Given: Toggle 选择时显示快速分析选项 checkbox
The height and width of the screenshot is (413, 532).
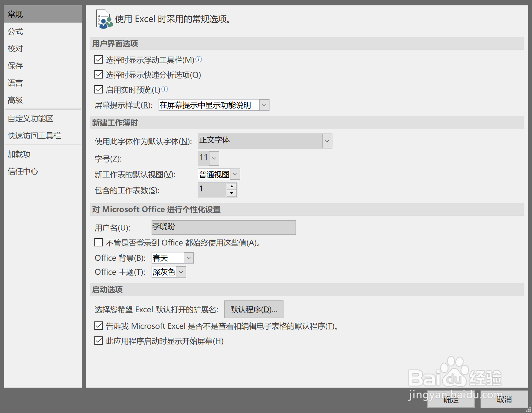Looking at the screenshot, I should pos(99,74).
